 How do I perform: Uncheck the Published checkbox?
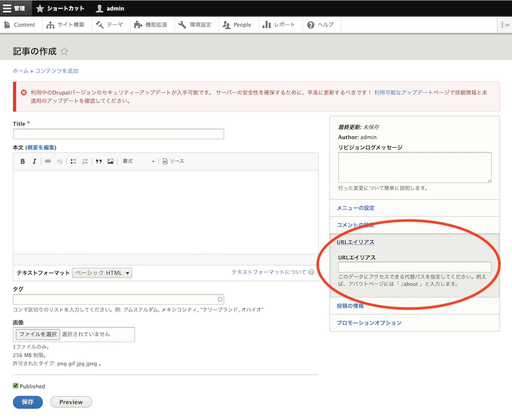pyautogui.click(x=15, y=386)
